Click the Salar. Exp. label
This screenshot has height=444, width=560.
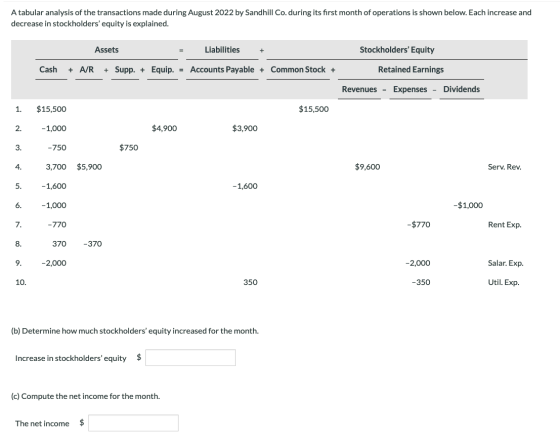click(x=506, y=263)
